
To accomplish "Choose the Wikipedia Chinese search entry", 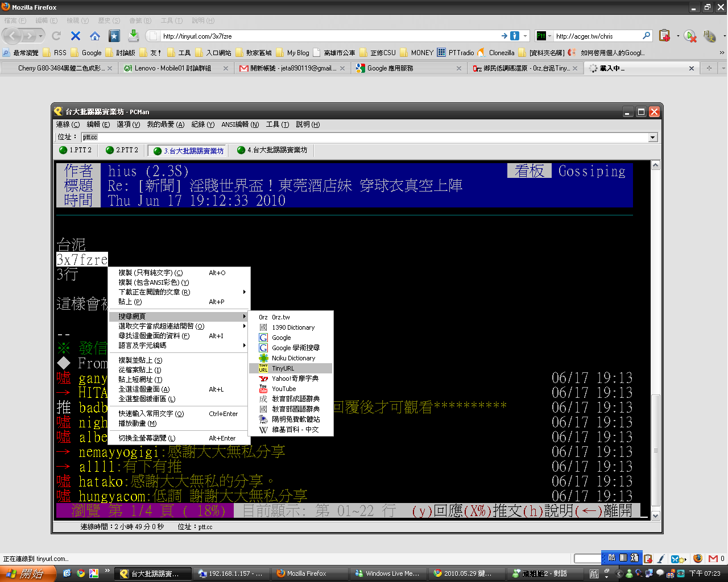I will click(x=295, y=430).
